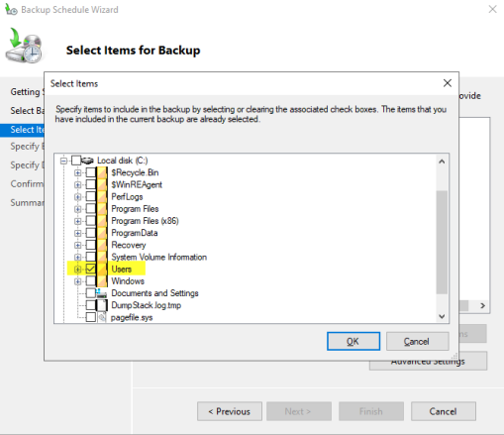This screenshot has width=504, height=435.
Task: Expand the System Volume Information node
Action: [77, 258]
